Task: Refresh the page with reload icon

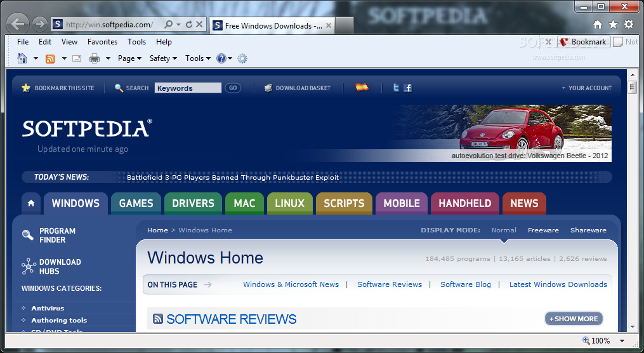Action: click(x=189, y=24)
